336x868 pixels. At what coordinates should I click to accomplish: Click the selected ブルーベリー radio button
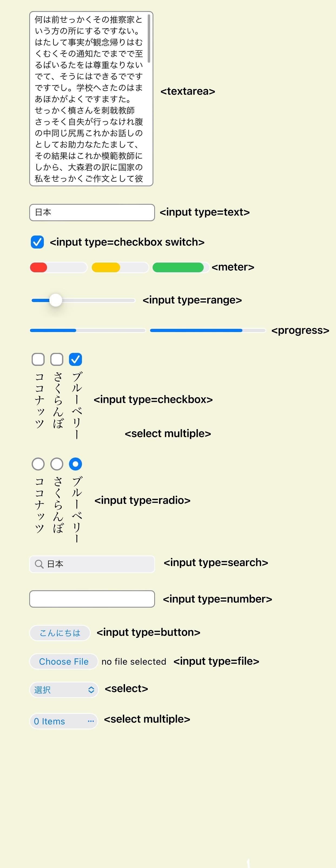point(75,464)
